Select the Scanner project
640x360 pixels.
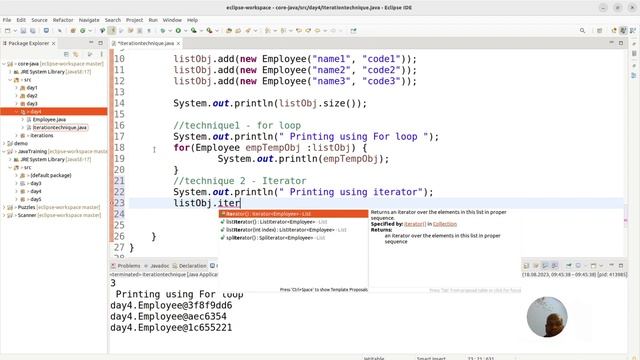27,216
